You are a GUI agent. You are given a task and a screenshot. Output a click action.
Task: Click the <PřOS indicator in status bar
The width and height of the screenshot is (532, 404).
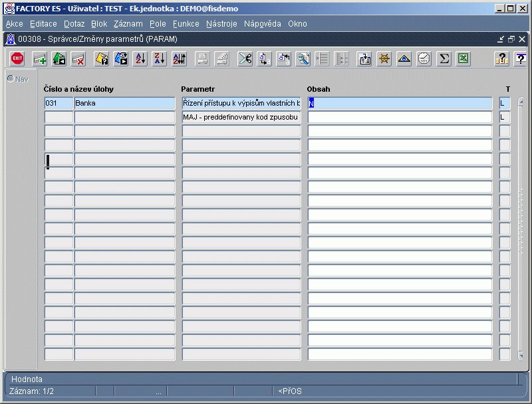pos(290,391)
